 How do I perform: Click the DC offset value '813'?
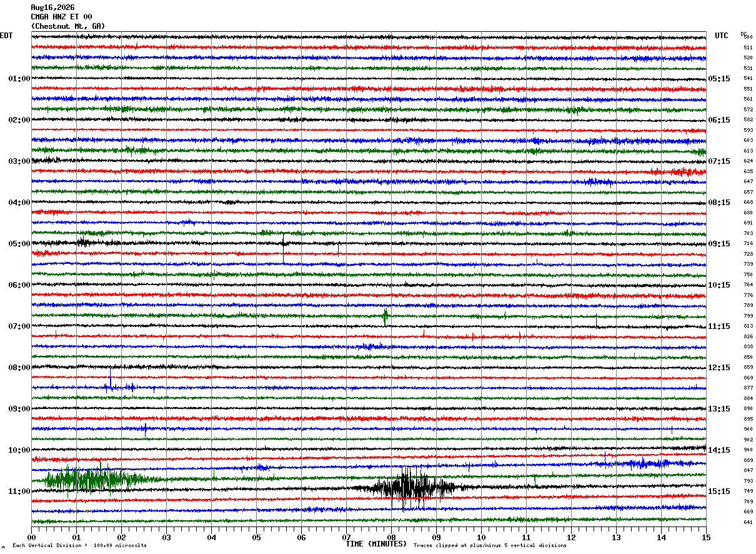[748, 326]
